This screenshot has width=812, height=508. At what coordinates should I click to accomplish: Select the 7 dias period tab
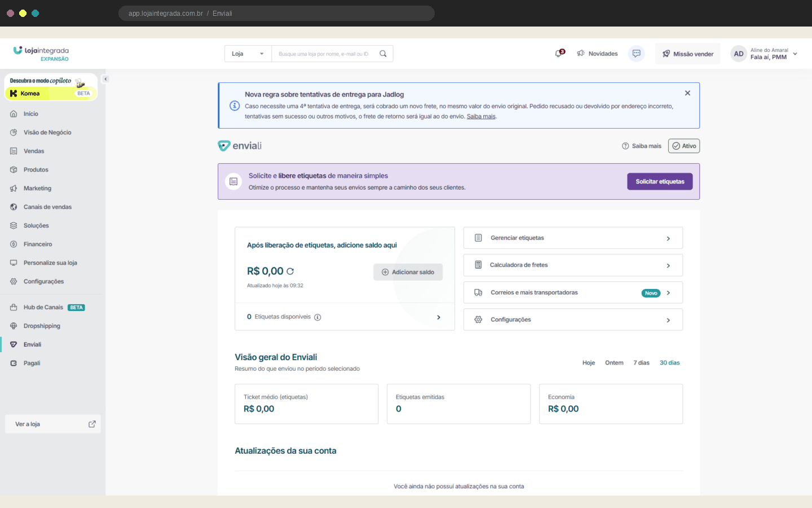pos(641,363)
